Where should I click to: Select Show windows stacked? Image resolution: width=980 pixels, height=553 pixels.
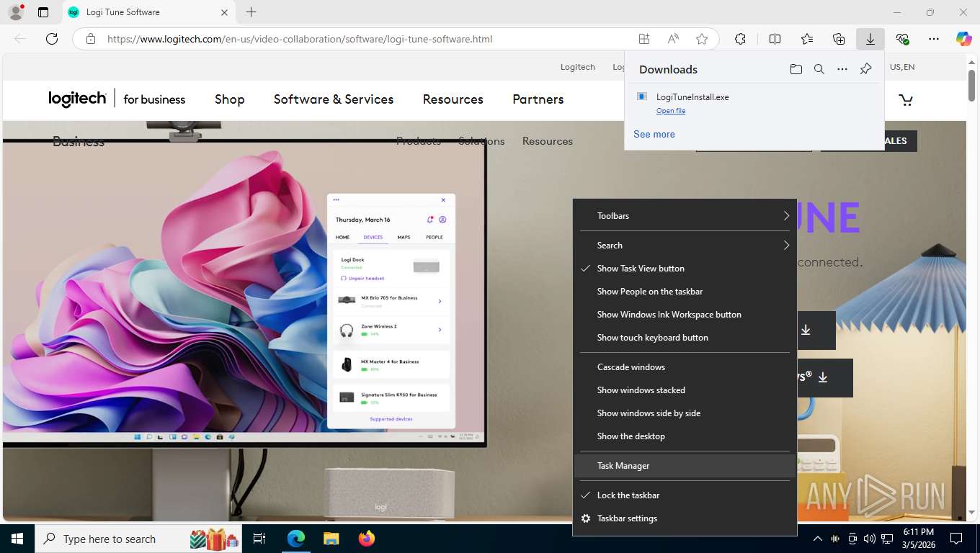(685, 390)
